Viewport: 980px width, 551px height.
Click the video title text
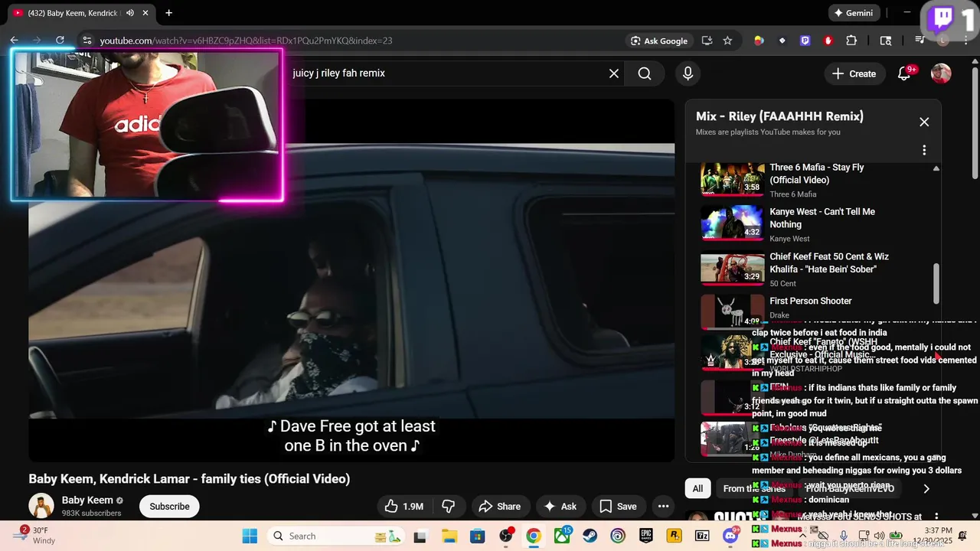[x=189, y=479]
